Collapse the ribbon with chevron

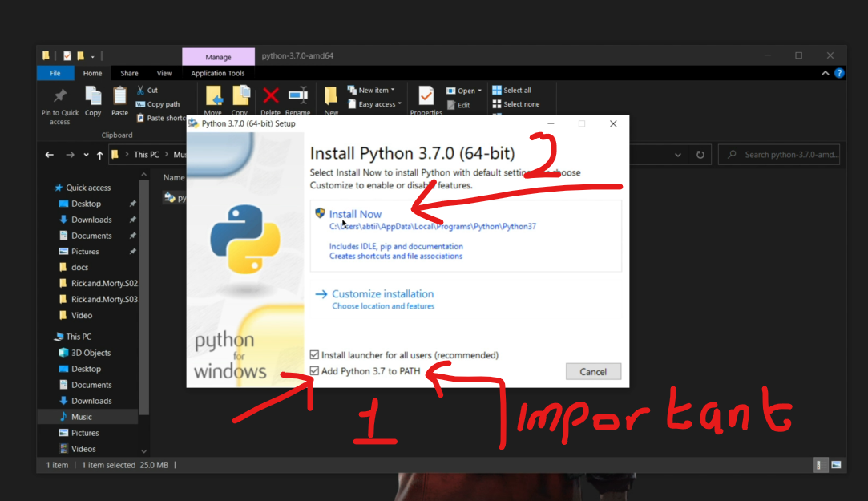click(825, 73)
